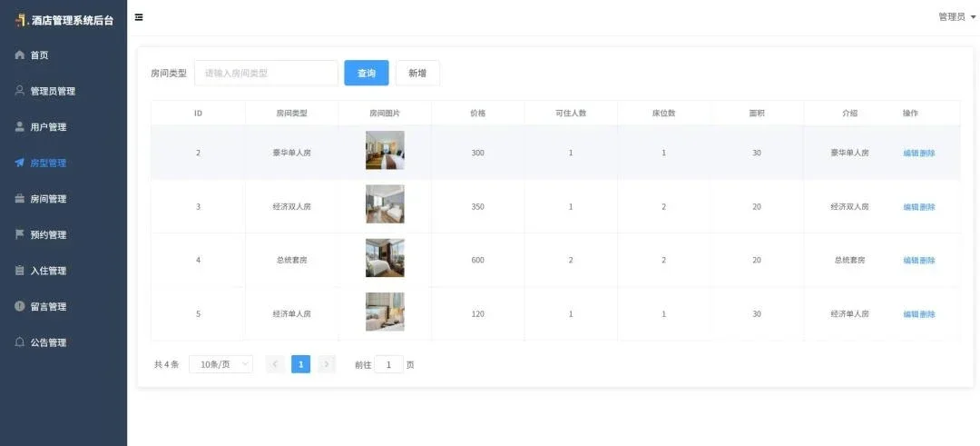Click 编辑 for the 总统套房 row
This screenshot has width=980, height=446.
(911, 261)
